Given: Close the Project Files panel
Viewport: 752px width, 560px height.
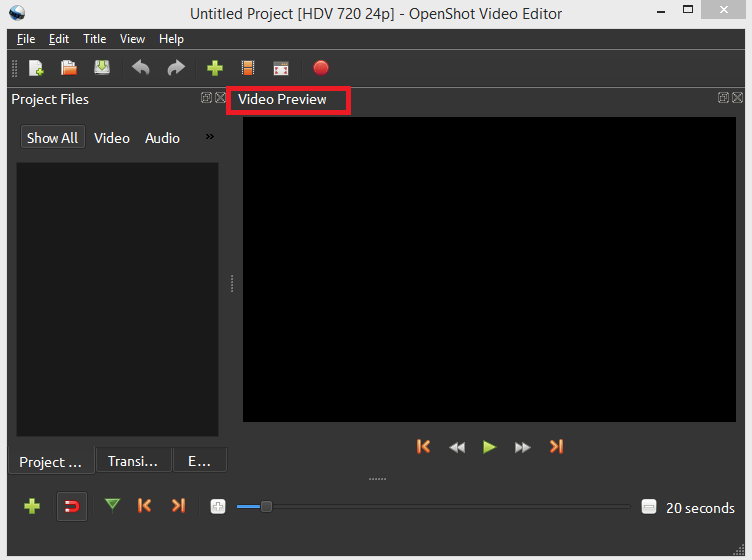Looking at the screenshot, I should pos(220,98).
